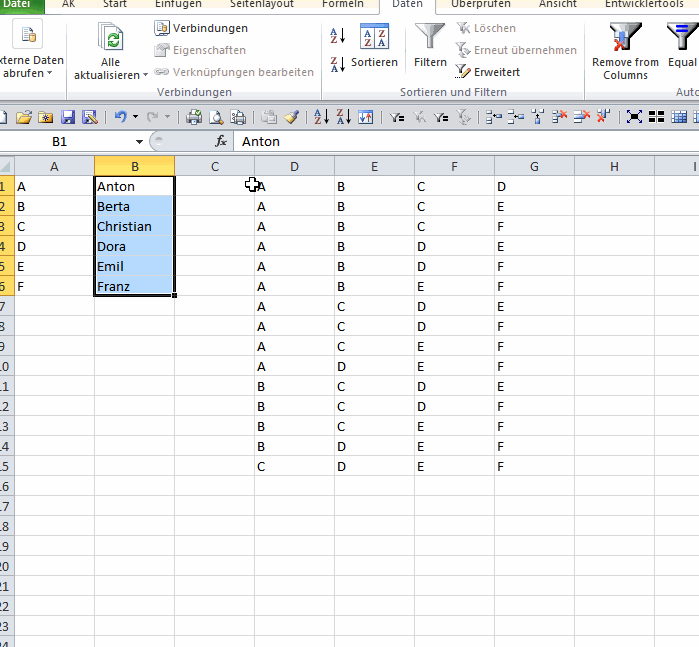Viewport: 699px width, 647px height.
Task: Switch to the Überprüfen ribbon tab
Action: tap(481, 4)
